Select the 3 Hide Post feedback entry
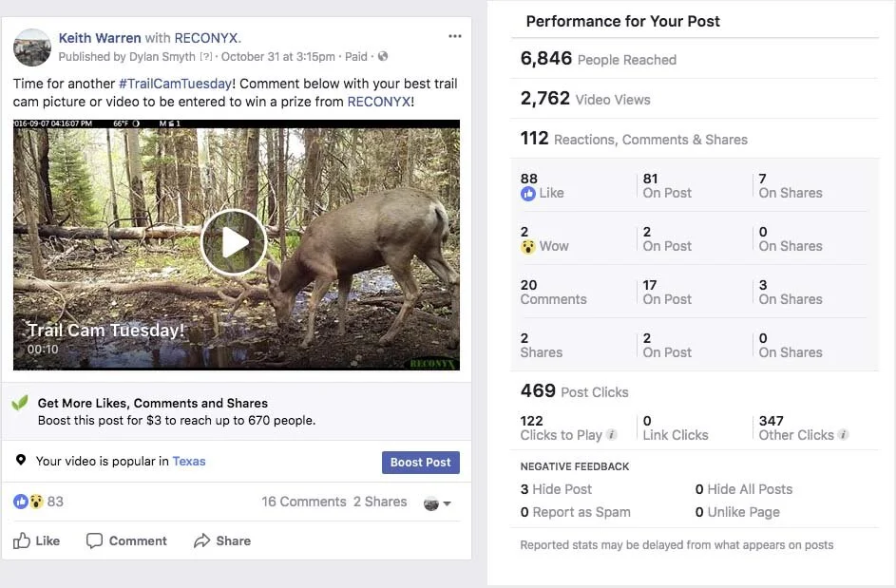The image size is (896, 588). (556, 489)
